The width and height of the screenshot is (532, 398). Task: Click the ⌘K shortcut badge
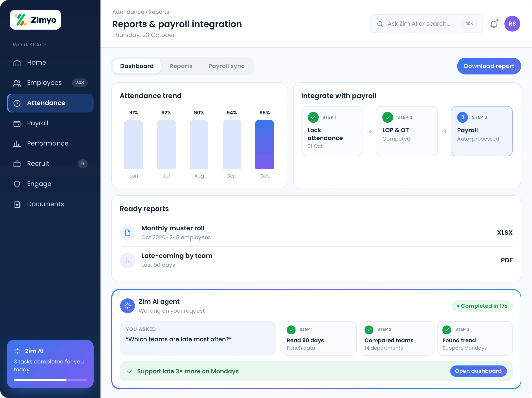point(469,24)
